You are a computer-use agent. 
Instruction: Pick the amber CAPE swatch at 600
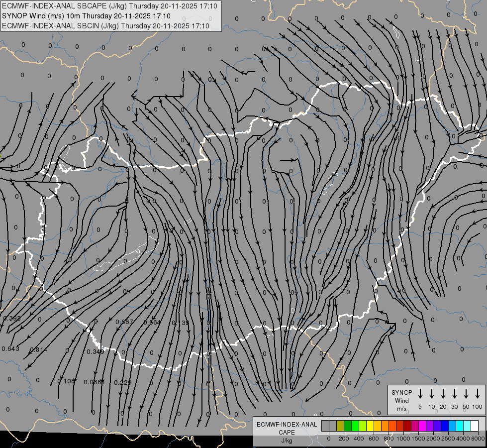[x=378, y=426]
